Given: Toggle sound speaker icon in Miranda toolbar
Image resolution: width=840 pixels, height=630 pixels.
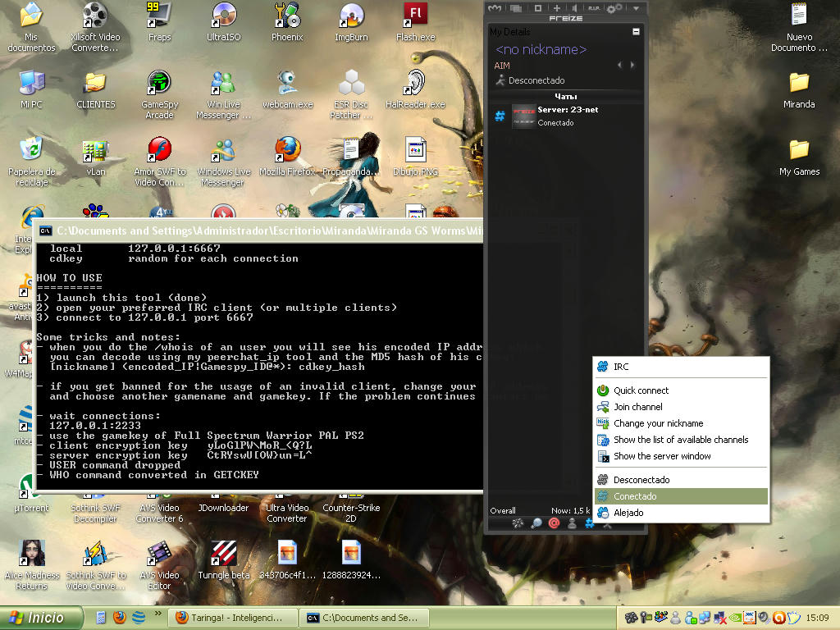Looking at the screenshot, I should pos(575,8).
